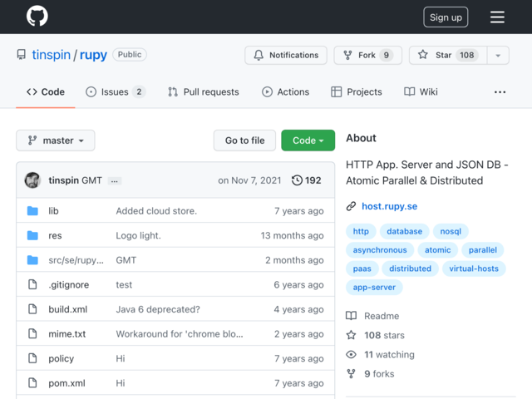The image size is (532, 399).
Task: Open the mime.txt file name
Action: [66, 334]
